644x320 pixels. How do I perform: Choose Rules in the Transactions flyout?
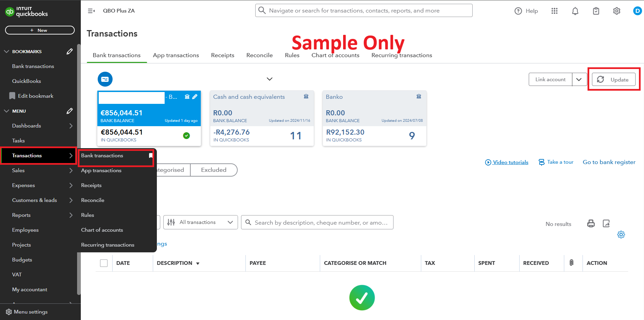(88, 215)
